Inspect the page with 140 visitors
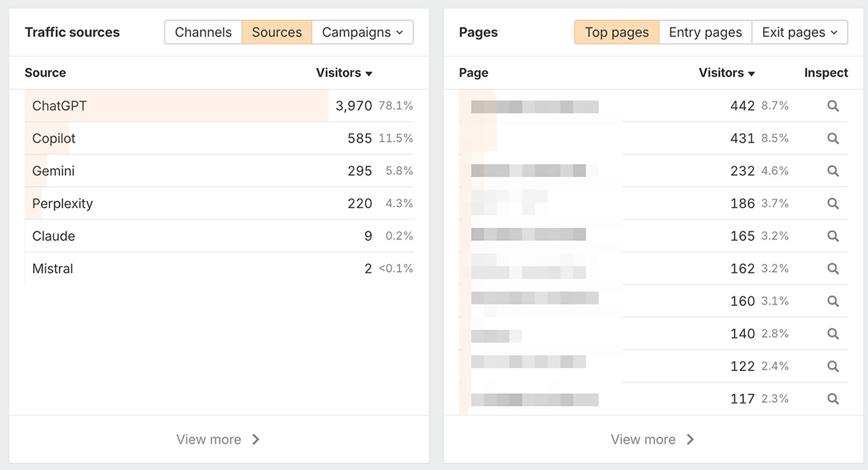The image size is (868, 470). [x=833, y=334]
